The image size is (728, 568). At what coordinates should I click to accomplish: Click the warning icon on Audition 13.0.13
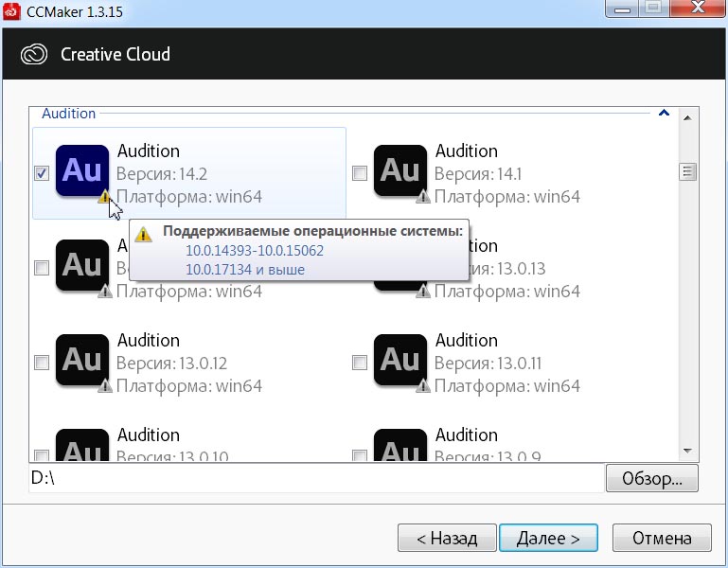pyautogui.click(x=423, y=292)
